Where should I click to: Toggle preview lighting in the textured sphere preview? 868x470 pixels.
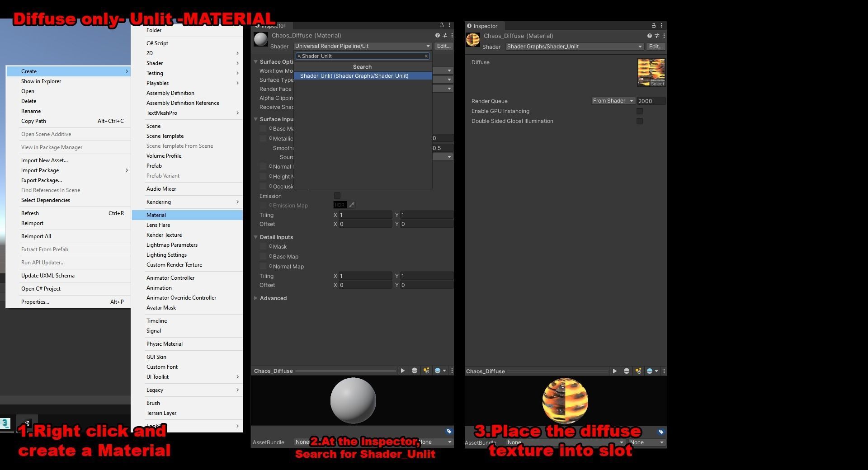click(x=638, y=371)
